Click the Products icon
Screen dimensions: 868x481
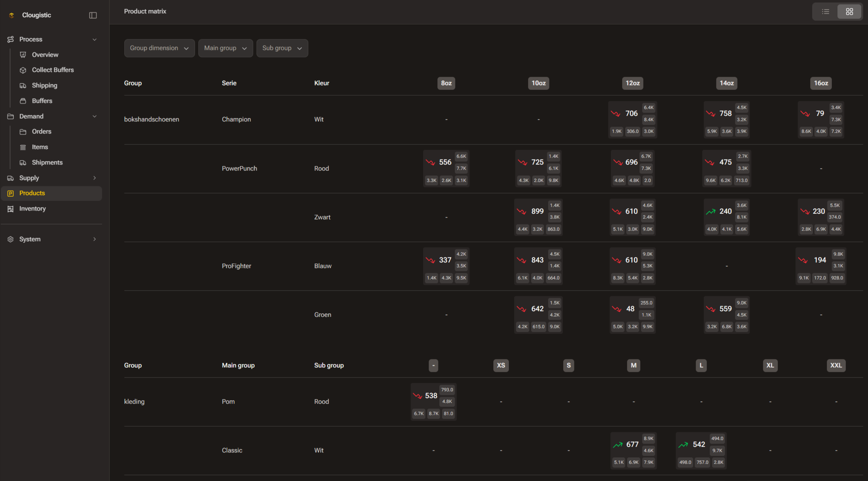tap(11, 193)
